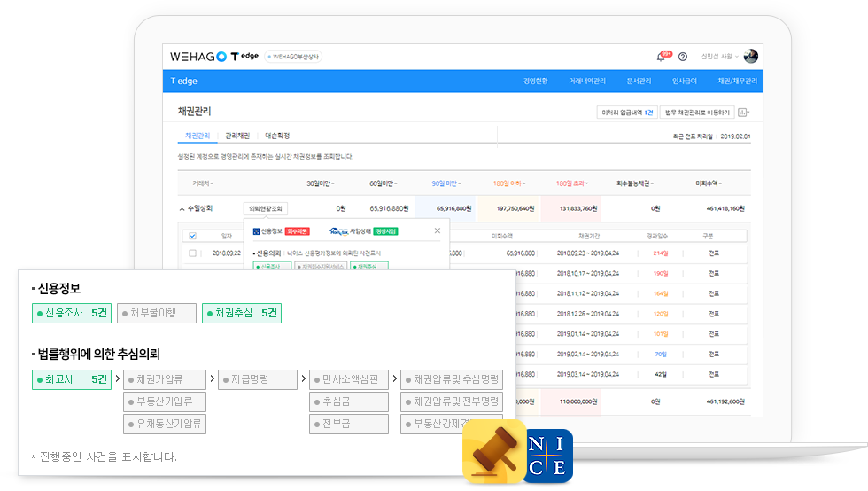Click the 의뢰현황조회 button
This screenshot has height=491, width=868.
266,208
